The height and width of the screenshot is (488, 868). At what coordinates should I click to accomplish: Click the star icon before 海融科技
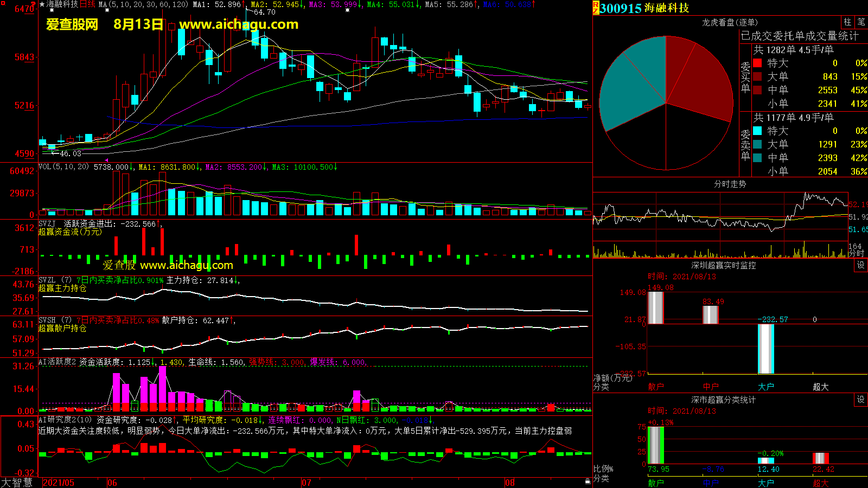42,4
